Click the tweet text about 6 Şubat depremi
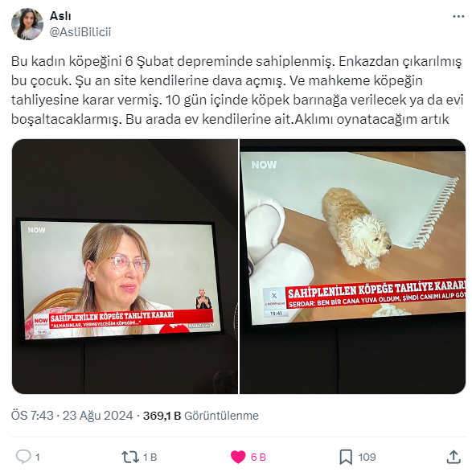The width and height of the screenshot is (472, 476). (x=236, y=90)
